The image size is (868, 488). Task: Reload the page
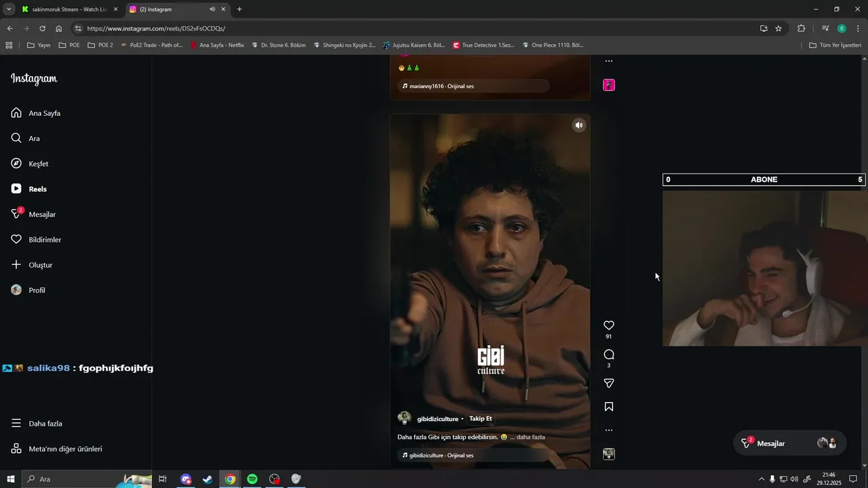tap(42, 28)
